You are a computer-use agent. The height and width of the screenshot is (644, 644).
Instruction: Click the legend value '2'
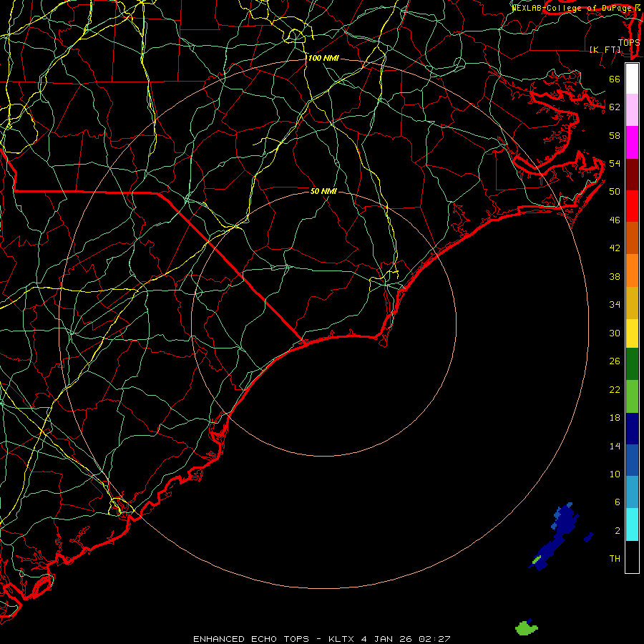pos(618,531)
